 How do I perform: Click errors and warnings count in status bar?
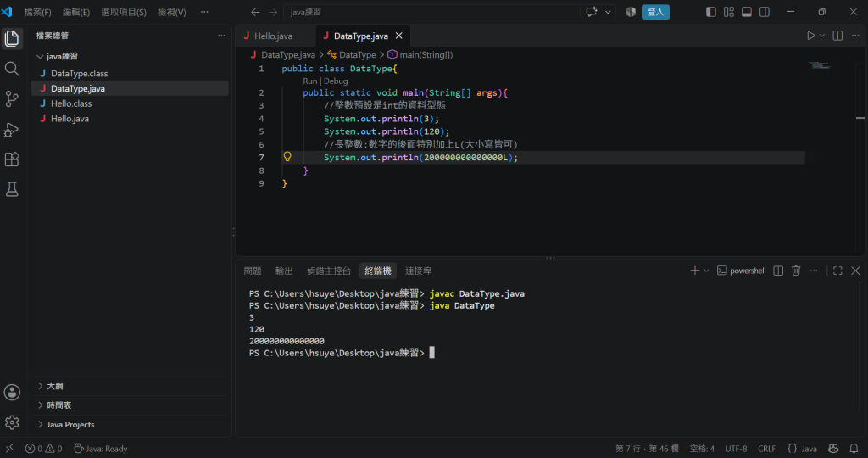pyautogui.click(x=44, y=449)
